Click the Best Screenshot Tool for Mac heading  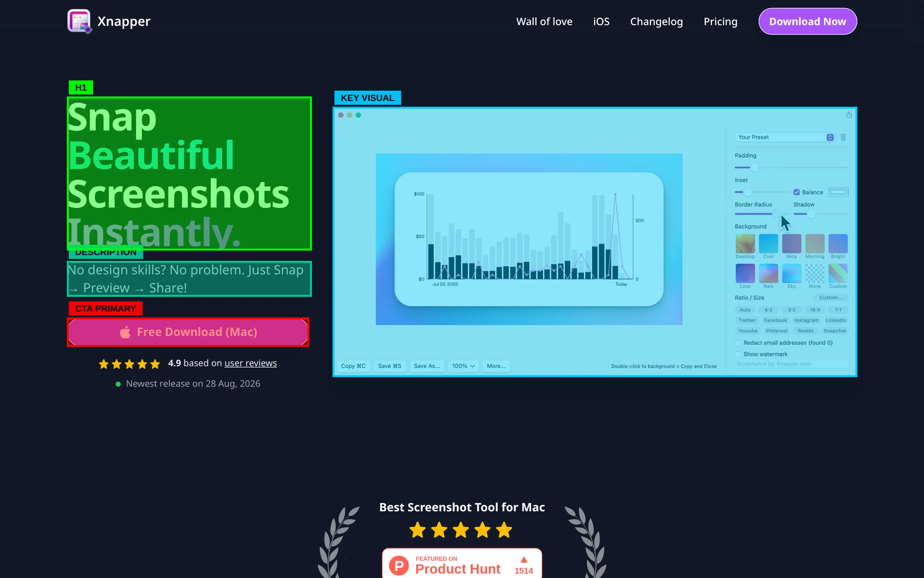[x=462, y=507]
